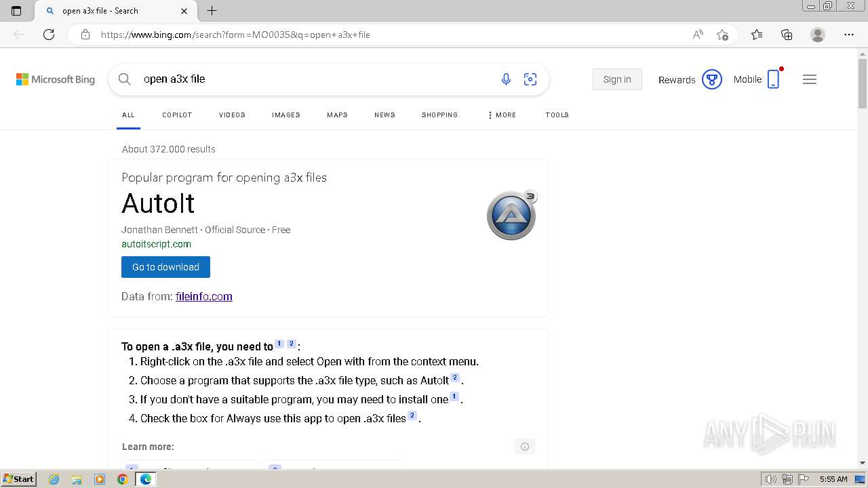The height and width of the screenshot is (488, 868).
Task: Click citation 1 after 'install one'
Action: pos(454,396)
